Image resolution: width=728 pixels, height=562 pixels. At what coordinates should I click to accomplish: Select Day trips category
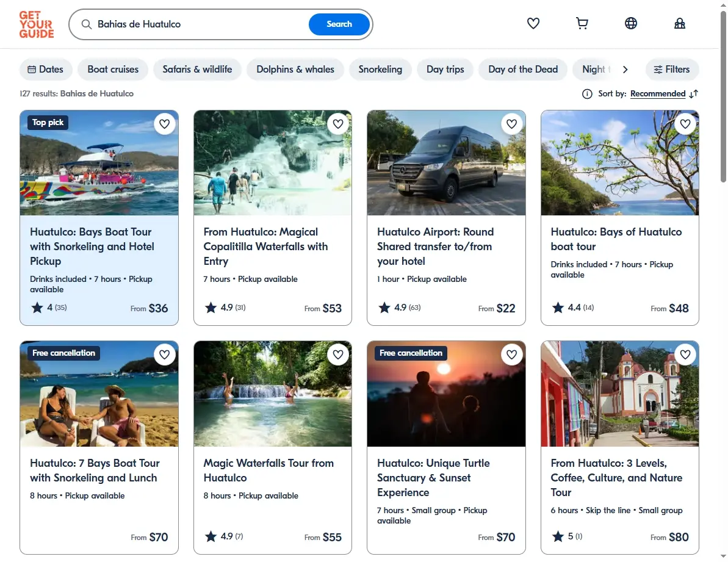click(x=445, y=69)
